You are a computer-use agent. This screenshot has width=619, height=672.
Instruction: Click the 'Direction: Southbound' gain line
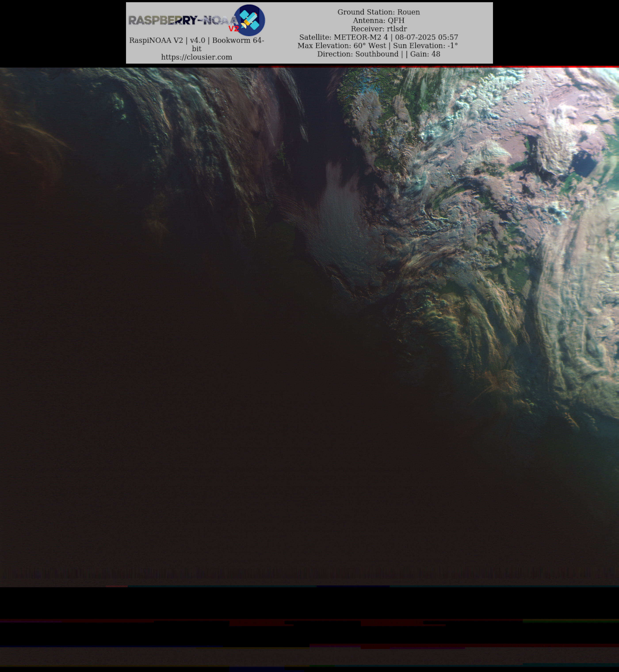(378, 54)
